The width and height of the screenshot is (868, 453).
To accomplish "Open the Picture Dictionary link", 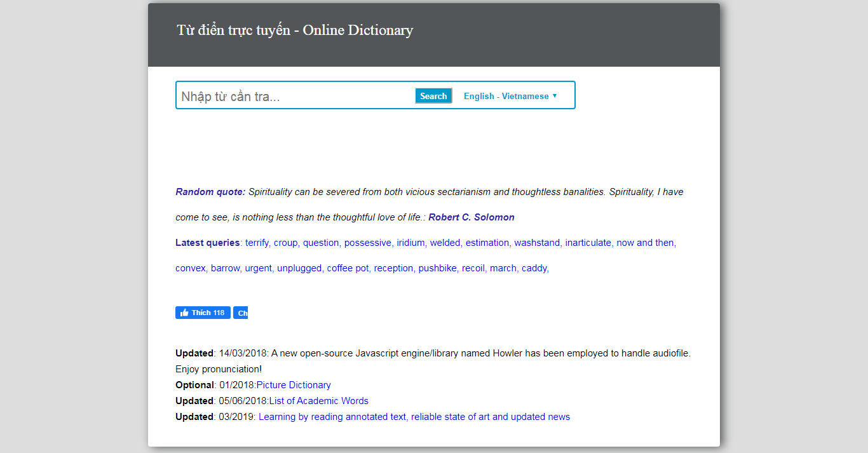I will [x=294, y=385].
